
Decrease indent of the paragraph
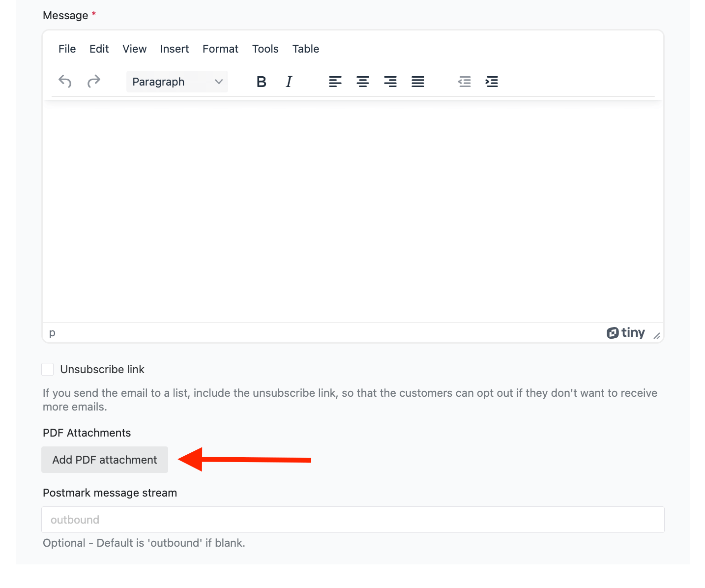click(x=464, y=82)
